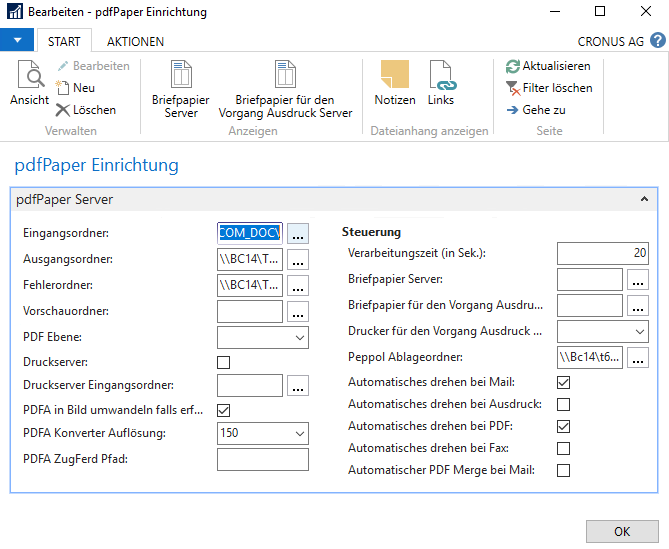669x549 pixels.
Task: Open the help question mark icon
Action: click(x=657, y=41)
